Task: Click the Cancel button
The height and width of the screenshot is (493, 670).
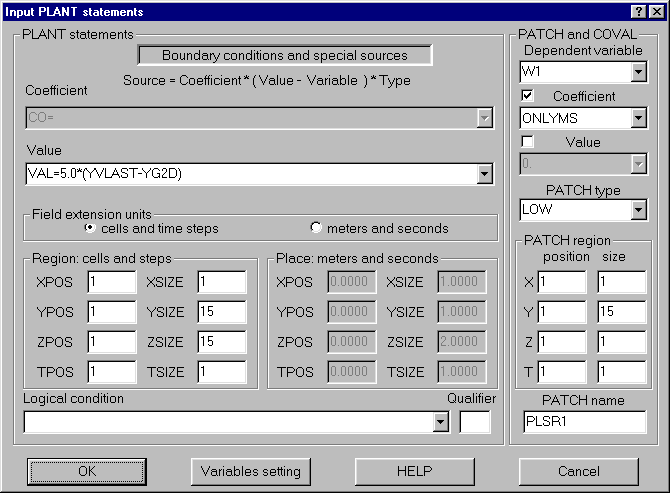Action: [579, 472]
